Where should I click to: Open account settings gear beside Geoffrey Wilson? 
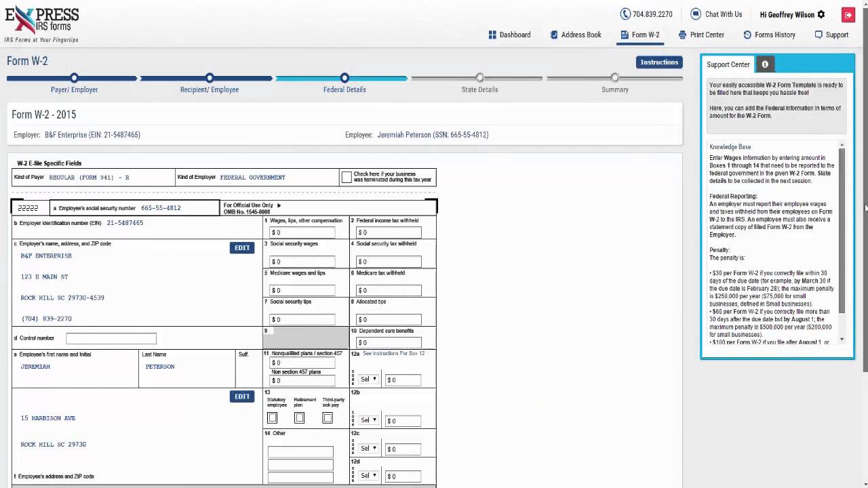(x=821, y=14)
